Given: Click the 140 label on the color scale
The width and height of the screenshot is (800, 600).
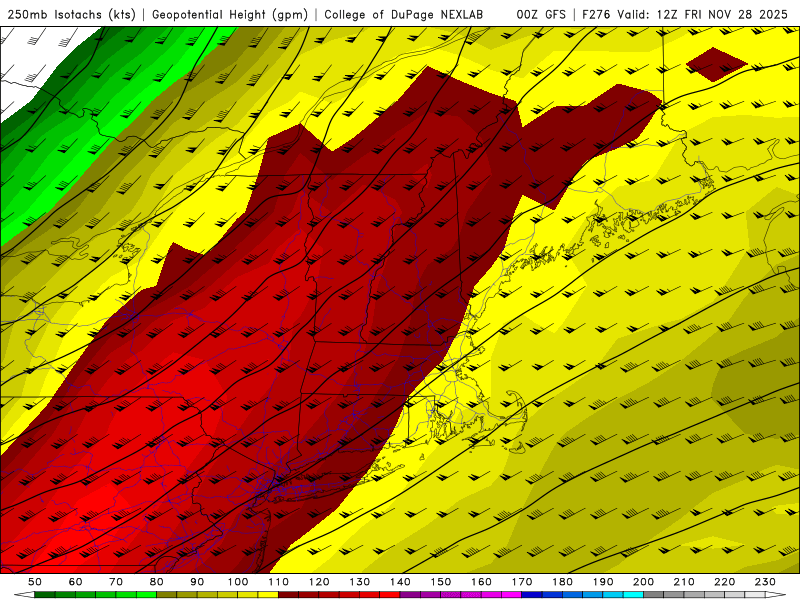Looking at the screenshot, I should point(400,582).
